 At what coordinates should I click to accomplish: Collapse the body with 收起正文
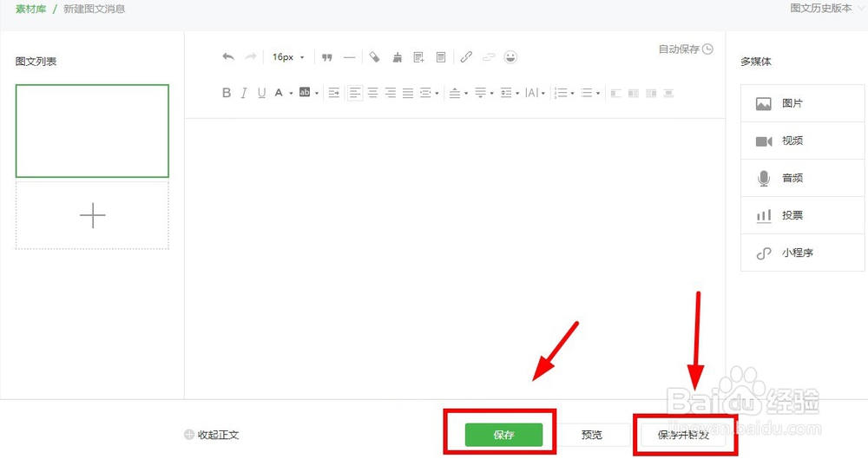coord(212,435)
